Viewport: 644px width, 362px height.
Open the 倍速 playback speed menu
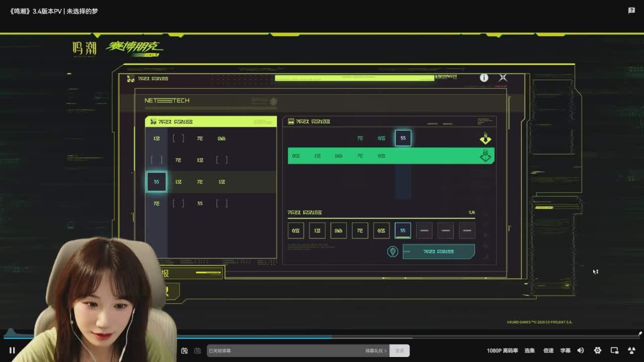click(x=548, y=350)
